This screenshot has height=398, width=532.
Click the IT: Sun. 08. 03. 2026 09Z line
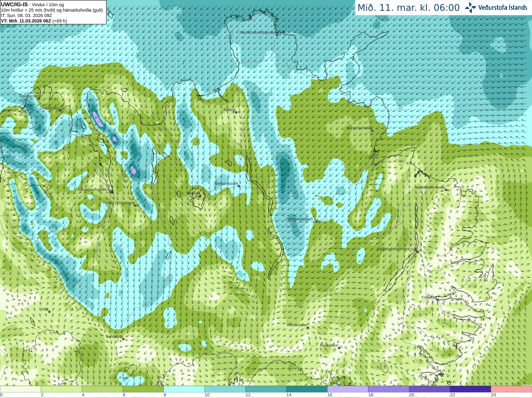pyautogui.click(x=26, y=15)
